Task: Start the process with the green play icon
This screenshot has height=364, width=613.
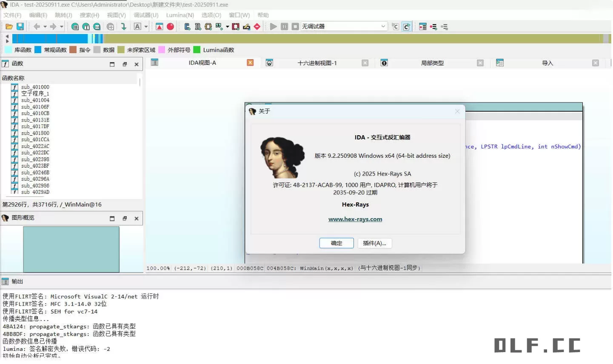Action: pyautogui.click(x=274, y=26)
